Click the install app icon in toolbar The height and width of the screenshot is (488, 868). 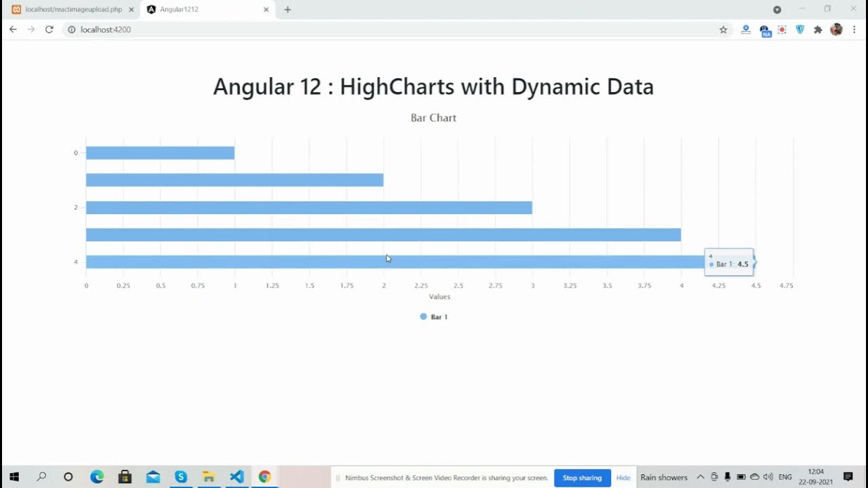(746, 30)
